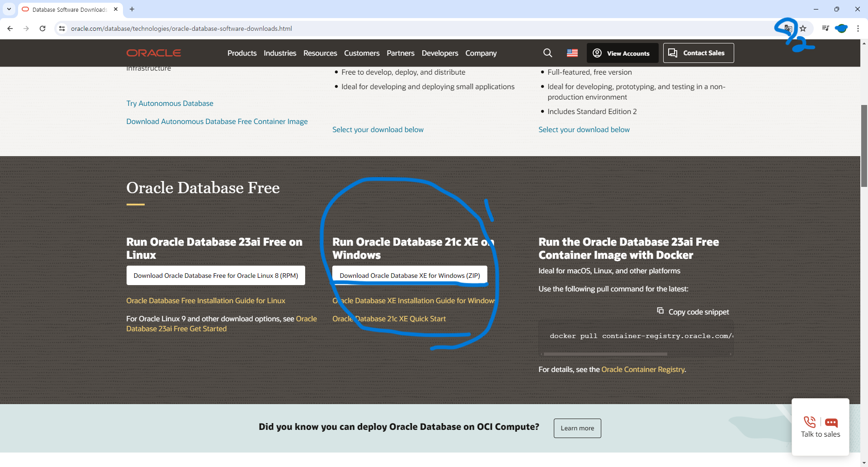Open the Industries menu

pos(280,53)
